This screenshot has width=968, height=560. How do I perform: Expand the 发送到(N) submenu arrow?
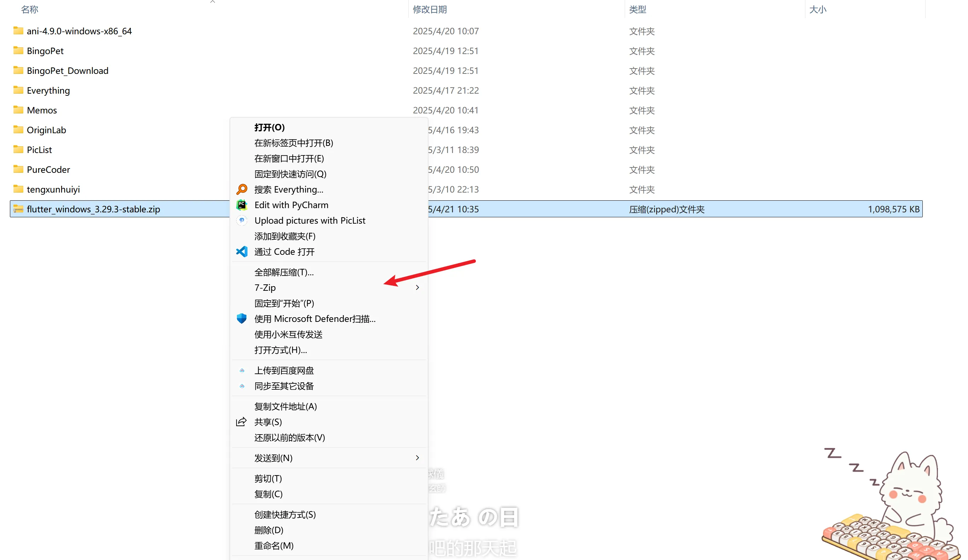tap(417, 458)
